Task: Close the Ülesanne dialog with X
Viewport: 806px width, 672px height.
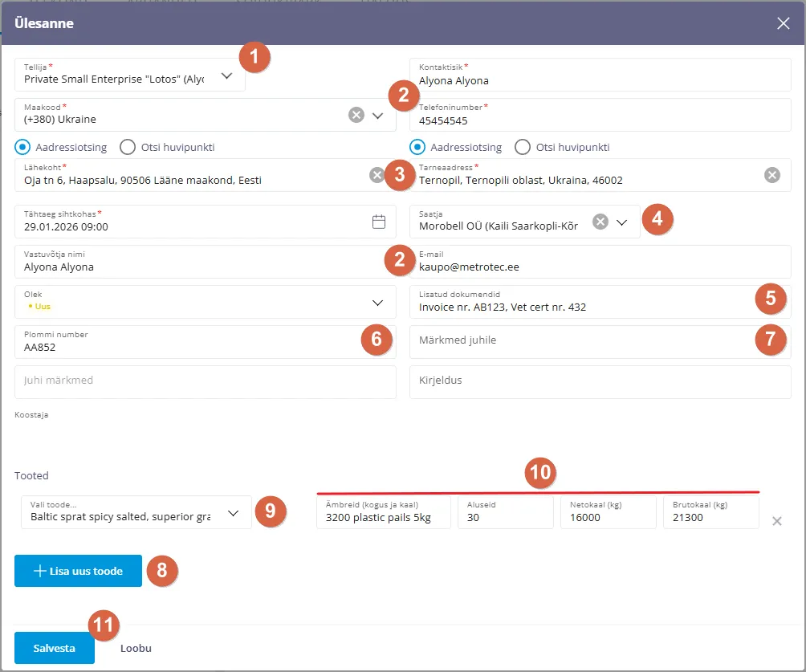Action: point(784,23)
